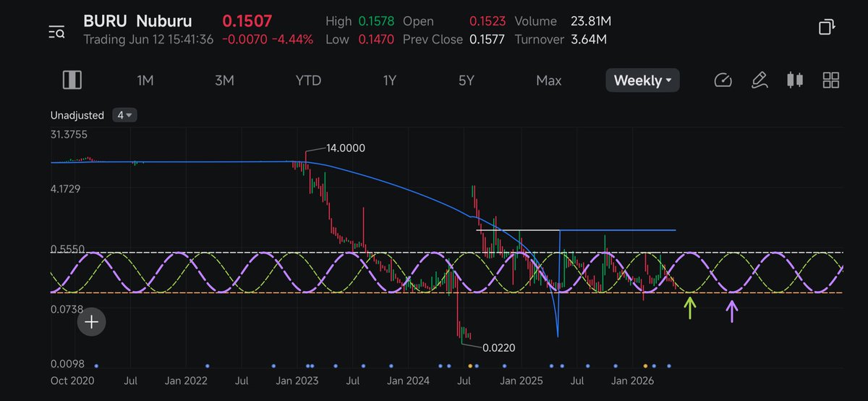Tap the copy/share window icon top right
Image resolution: width=868 pixels, height=401 pixels.
pyautogui.click(x=826, y=28)
